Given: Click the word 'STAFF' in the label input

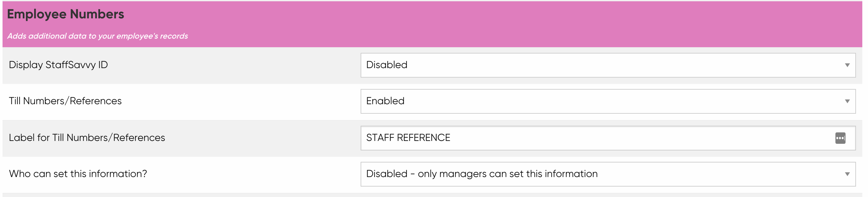Looking at the screenshot, I should click(380, 138).
